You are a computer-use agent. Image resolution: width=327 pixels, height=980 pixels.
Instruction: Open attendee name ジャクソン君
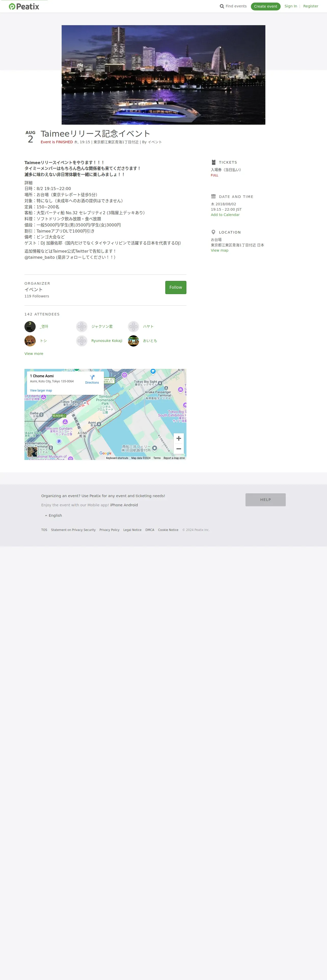(x=102, y=326)
